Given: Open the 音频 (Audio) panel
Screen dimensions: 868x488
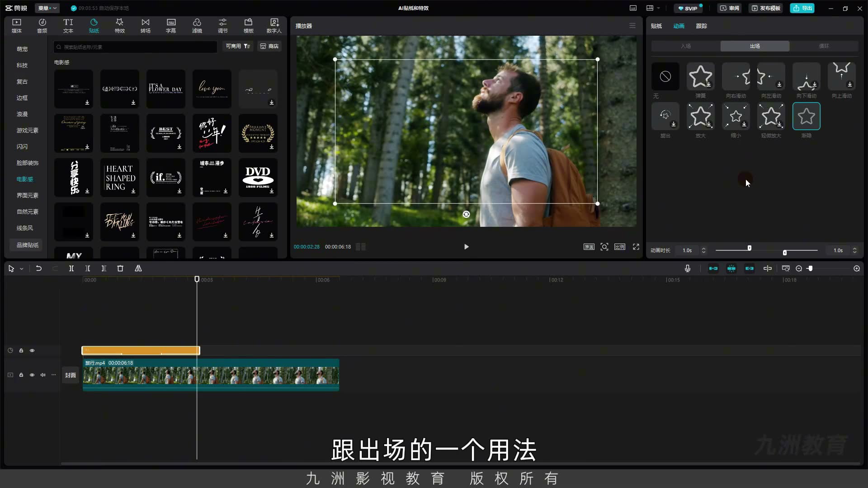Looking at the screenshot, I should click(42, 26).
